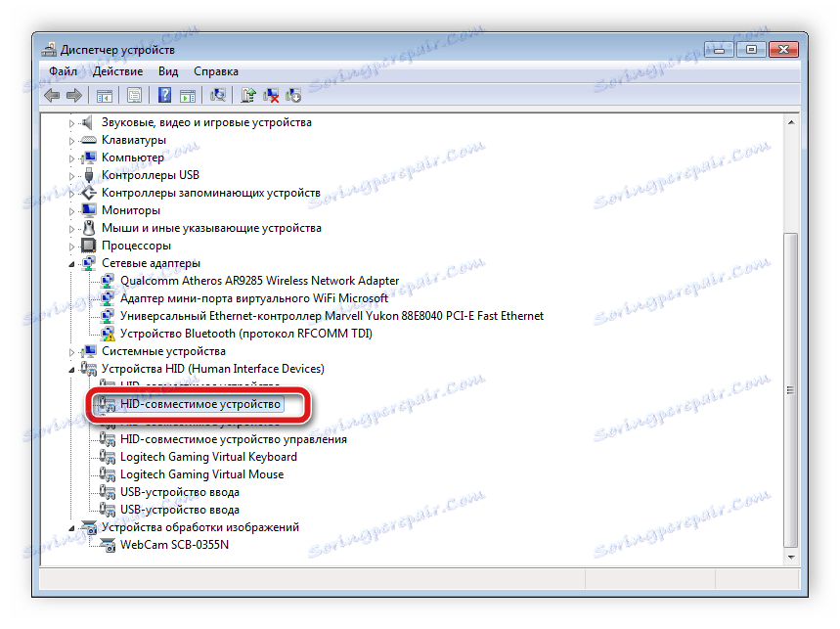Select the Компьютер category label

click(x=133, y=157)
